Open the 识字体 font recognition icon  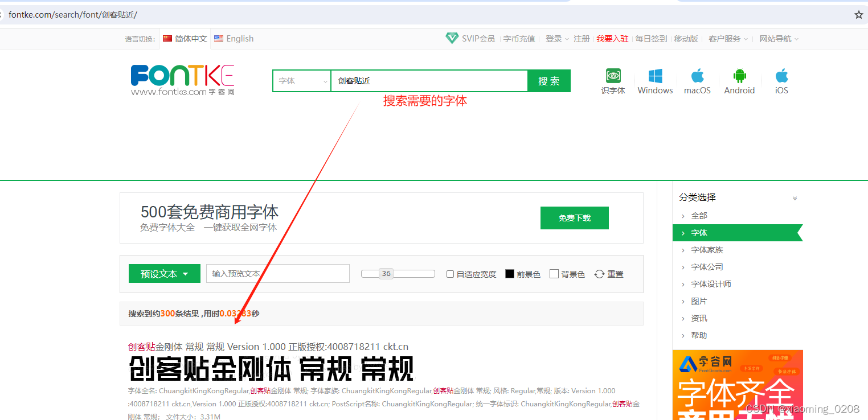tap(613, 76)
